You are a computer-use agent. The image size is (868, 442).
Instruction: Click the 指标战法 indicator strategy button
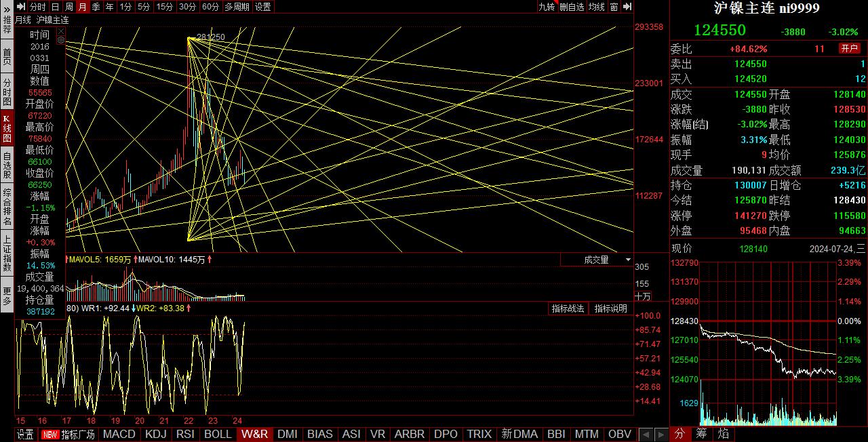(x=568, y=308)
